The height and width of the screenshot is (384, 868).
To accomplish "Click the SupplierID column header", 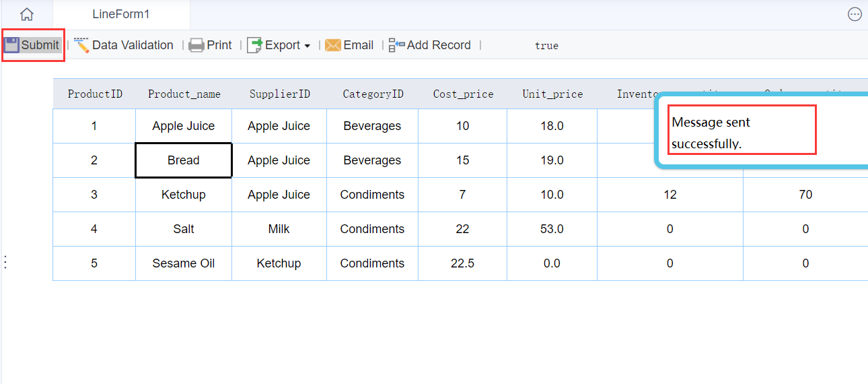I will (280, 94).
